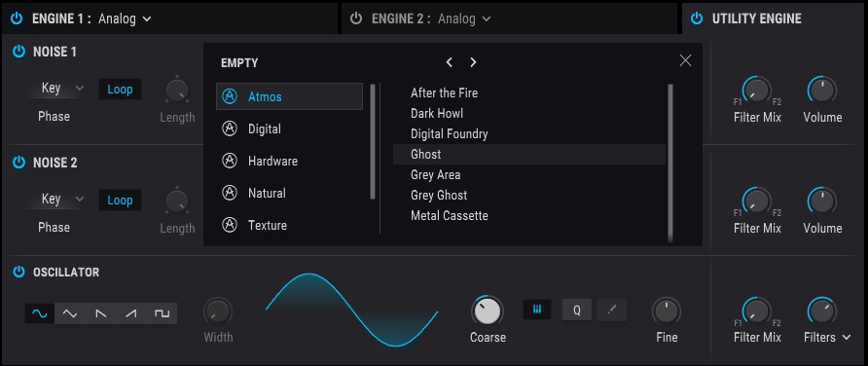Go to previous sample with left arrow

click(449, 62)
